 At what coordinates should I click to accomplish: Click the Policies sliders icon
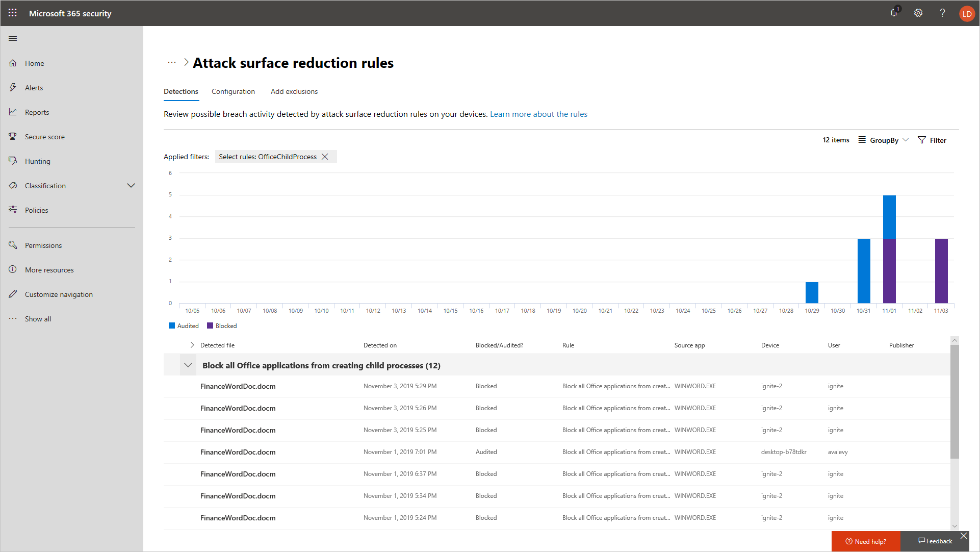[13, 210]
